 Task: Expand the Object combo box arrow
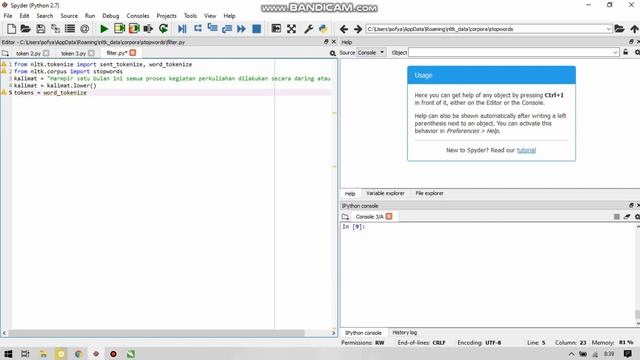(x=615, y=52)
